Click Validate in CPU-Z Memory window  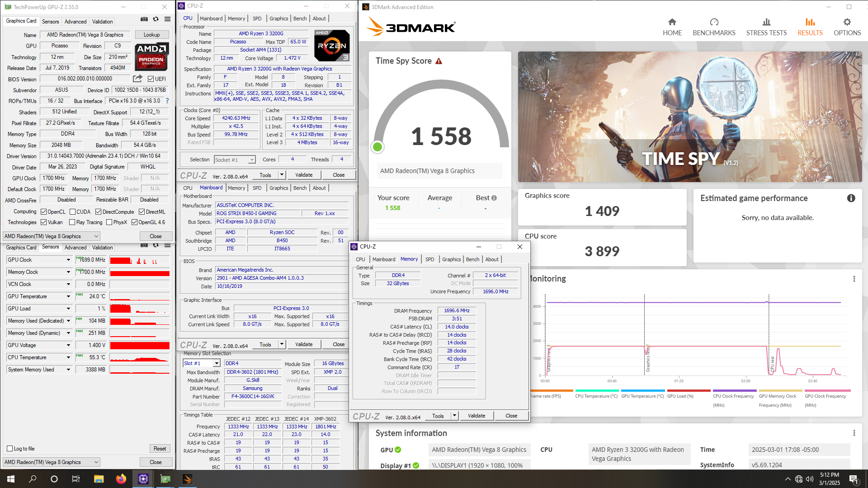(476, 416)
